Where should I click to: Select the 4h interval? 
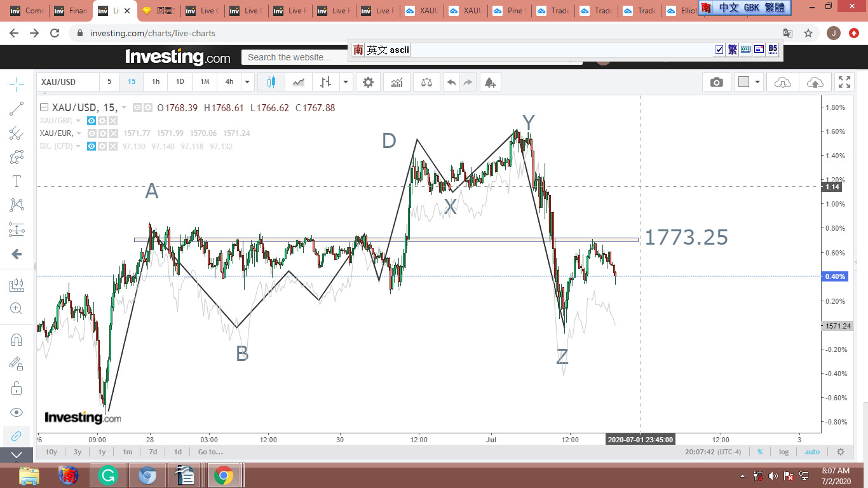[229, 82]
